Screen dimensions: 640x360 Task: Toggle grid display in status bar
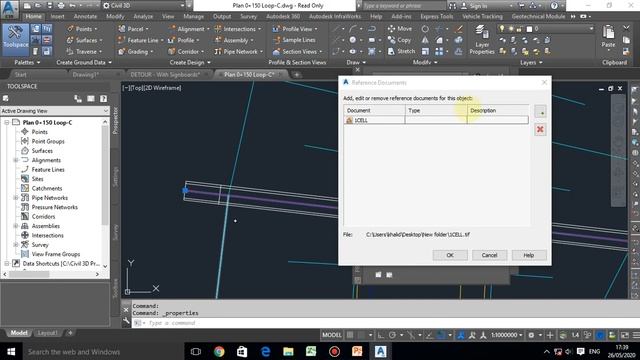coord(350,335)
